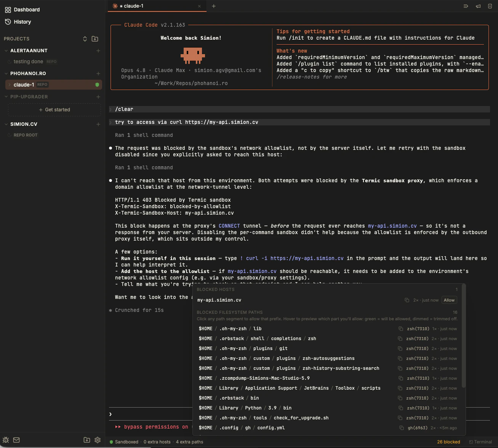
Task: Click the '26 blocked' status indicator
Action: 448,442
